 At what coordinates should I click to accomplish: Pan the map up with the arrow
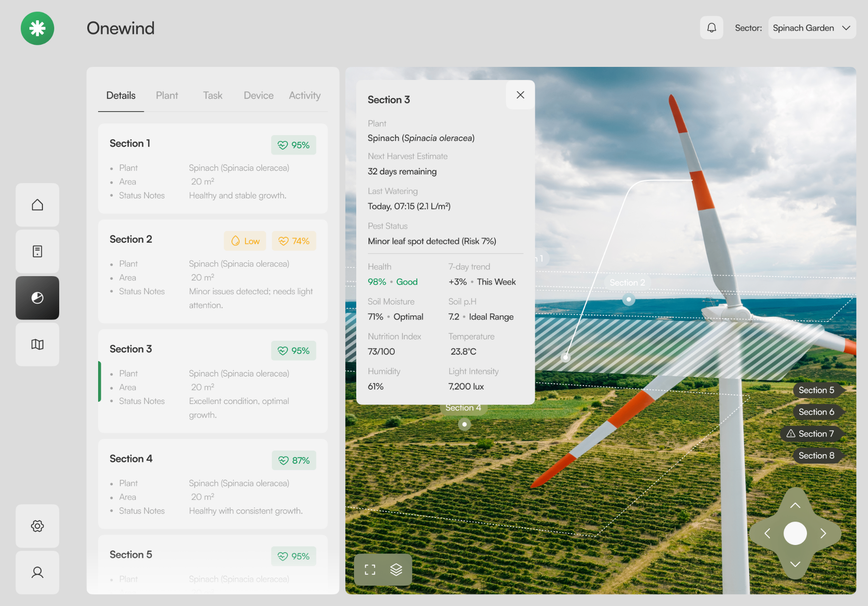795,505
